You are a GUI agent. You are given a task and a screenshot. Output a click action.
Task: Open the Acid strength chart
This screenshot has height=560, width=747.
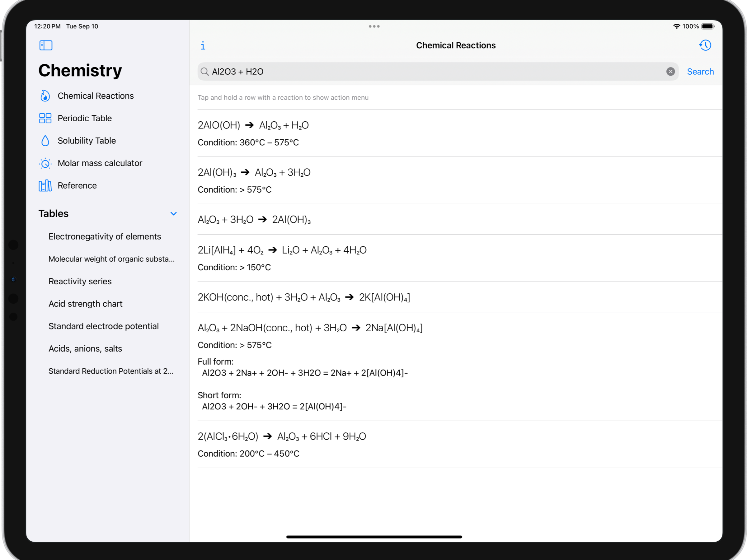pos(86,303)
